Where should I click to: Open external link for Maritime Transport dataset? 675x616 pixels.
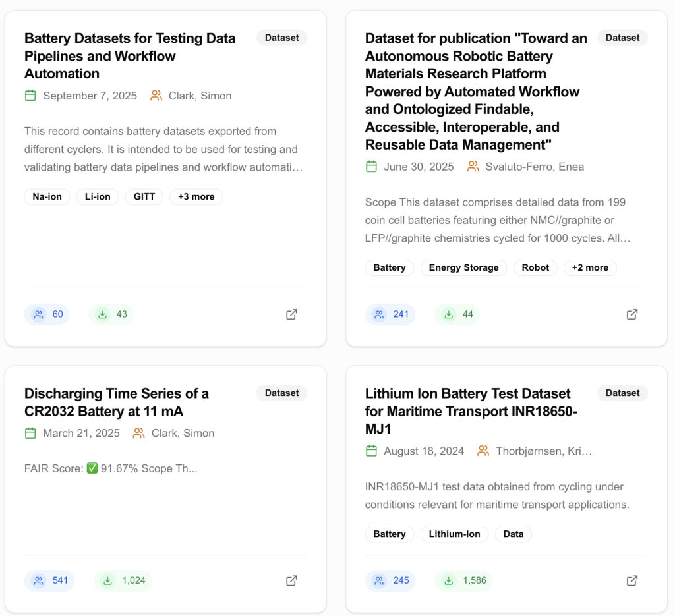coord(631,580)
